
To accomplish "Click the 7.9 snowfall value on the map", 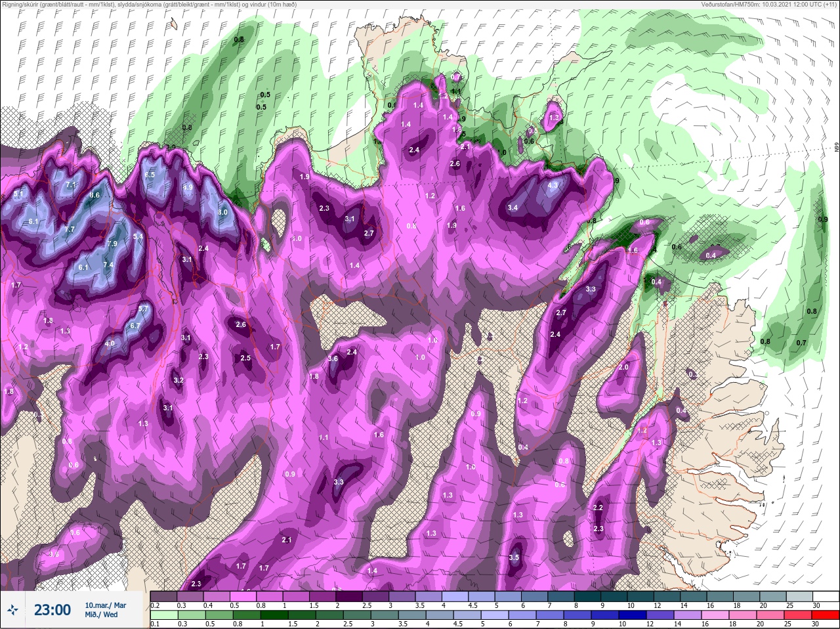I will pos(112,244).
